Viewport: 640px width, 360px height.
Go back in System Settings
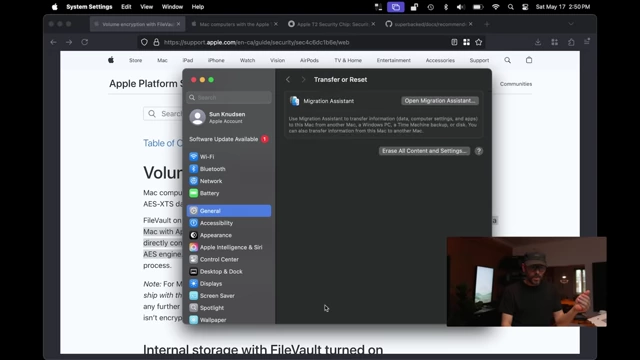click(288, 80)
